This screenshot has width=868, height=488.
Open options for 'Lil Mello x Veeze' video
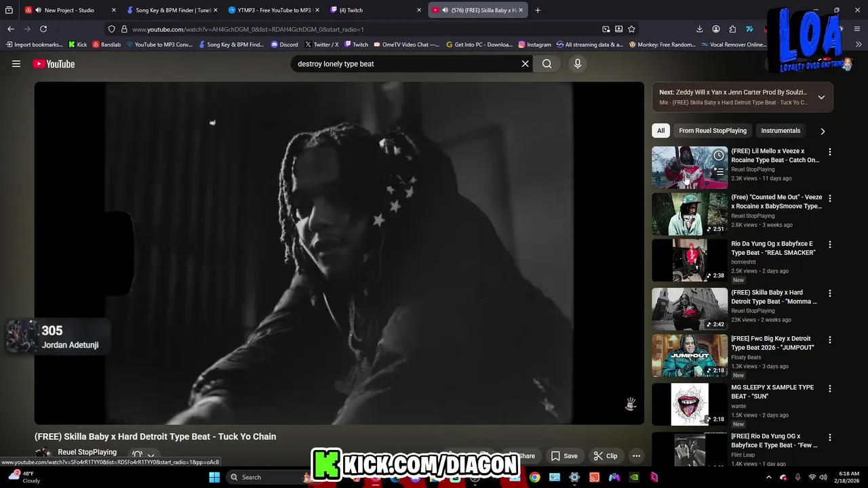coord(829,152)
